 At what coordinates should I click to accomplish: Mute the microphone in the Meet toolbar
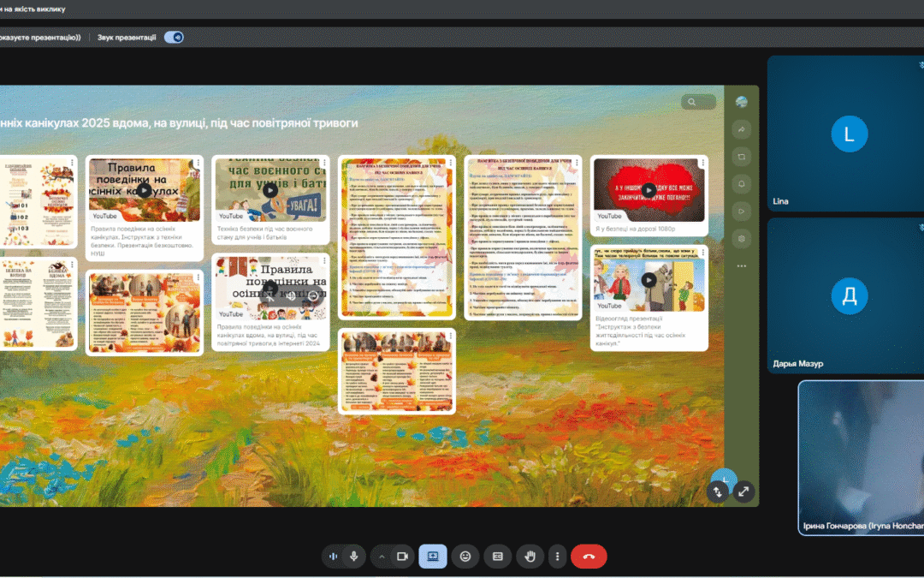click(353, 557)
